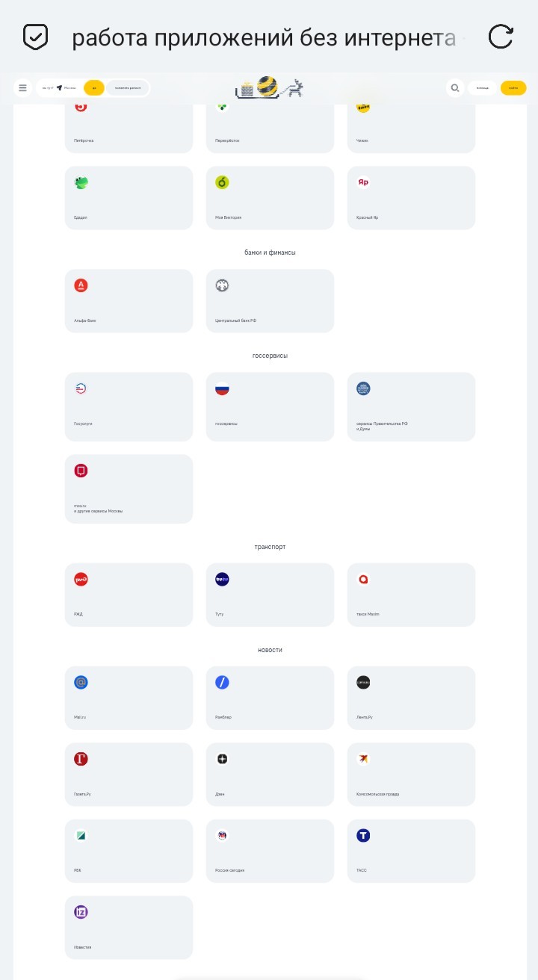538x980 pixels.
Task: Select the Госуслуги service card
Action: (x=129, y=407)
